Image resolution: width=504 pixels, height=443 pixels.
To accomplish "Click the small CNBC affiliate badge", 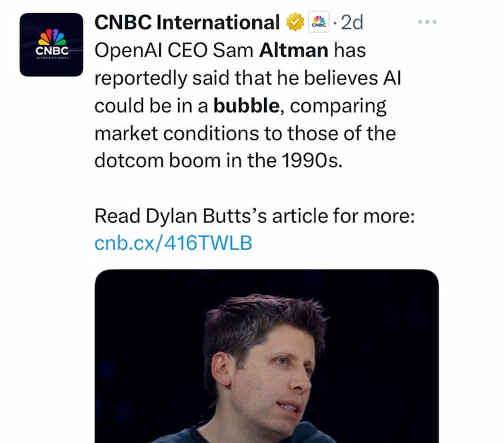I will 319,23.
